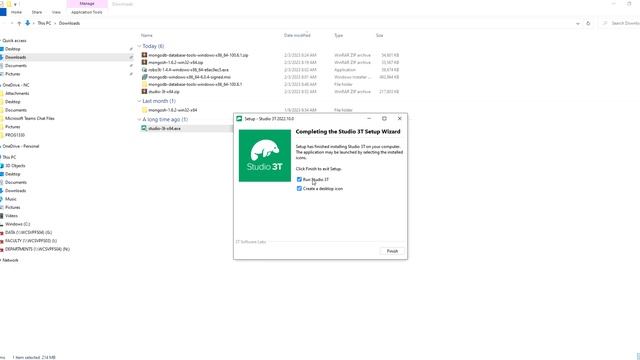This screenshot has height=360, width=640.
Task: Open the Windows (C:) drive
Action: (x=18, y=224)
